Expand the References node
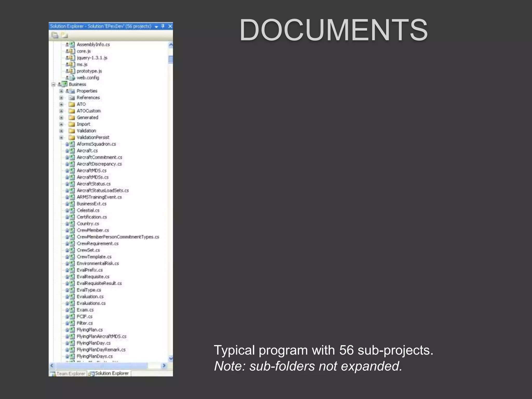Screen dimensions: 532x399 click(x=61, y=98)
